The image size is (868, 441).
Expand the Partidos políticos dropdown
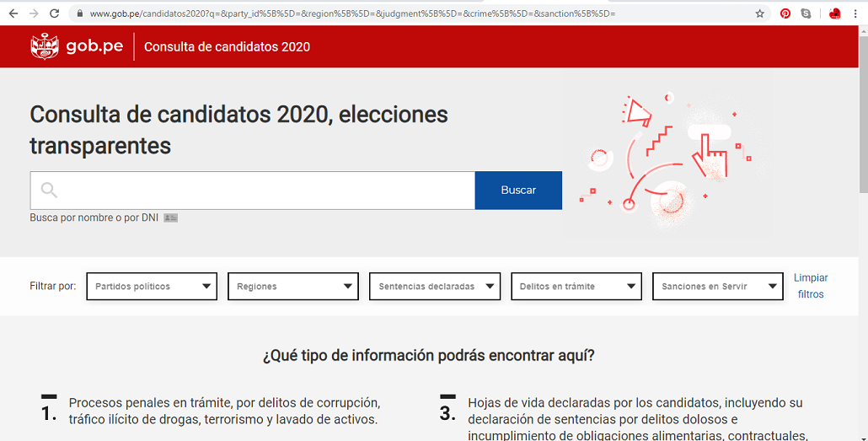152,287
